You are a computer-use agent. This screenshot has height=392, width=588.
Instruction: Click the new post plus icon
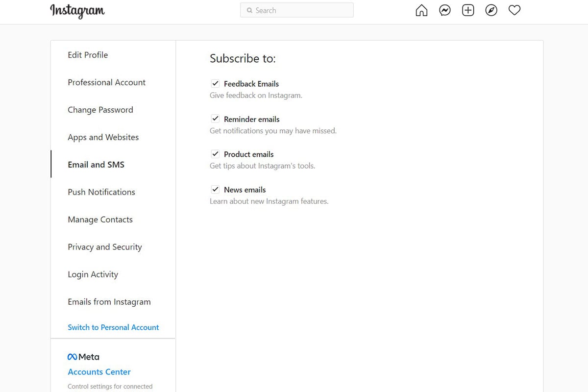click(x=468, y=10)
